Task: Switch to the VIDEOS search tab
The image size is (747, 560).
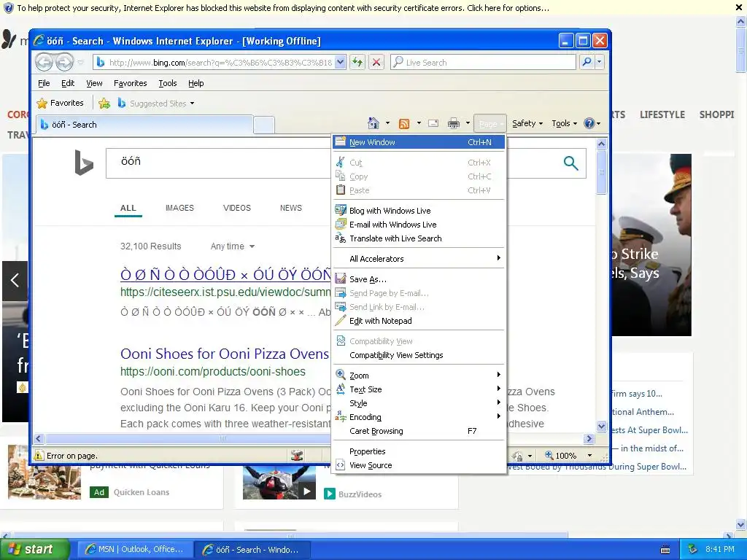Action: [x=237, y=208]
